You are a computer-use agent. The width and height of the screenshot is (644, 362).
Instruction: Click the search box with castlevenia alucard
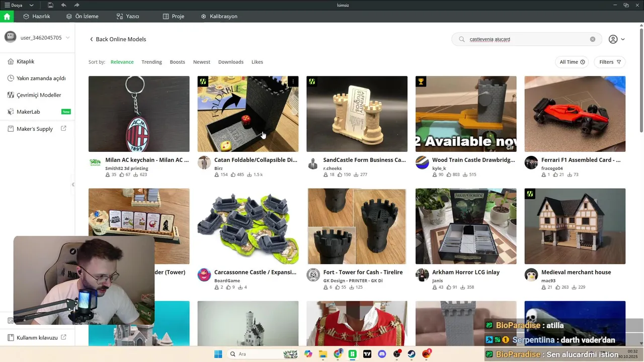pos(527,39)
